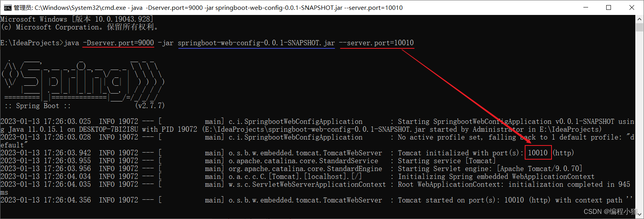Click the springboot-web-config-0.0.1-SNAPSHOT.jar name in the command
Screen dimensions: 644x219
pos(256,43)
